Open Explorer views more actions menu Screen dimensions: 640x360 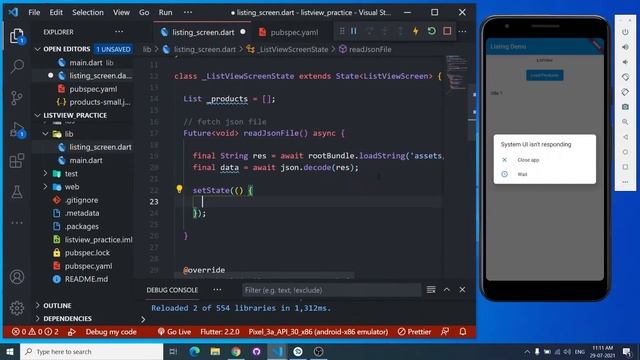point(119,32)
